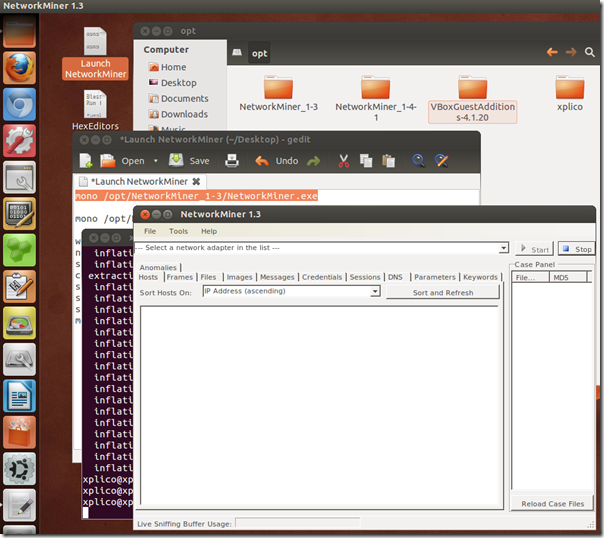This screenshot has height=538, width=604.
Task: Click Sort and Refresh button
Action: (x=443, y=292)
